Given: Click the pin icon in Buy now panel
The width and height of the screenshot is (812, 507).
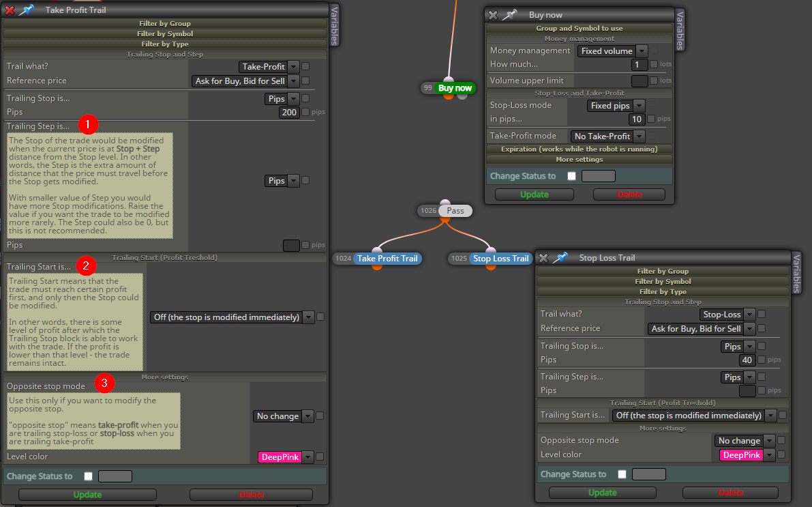Looking at the screenshot, I should [x=509, y=14].
